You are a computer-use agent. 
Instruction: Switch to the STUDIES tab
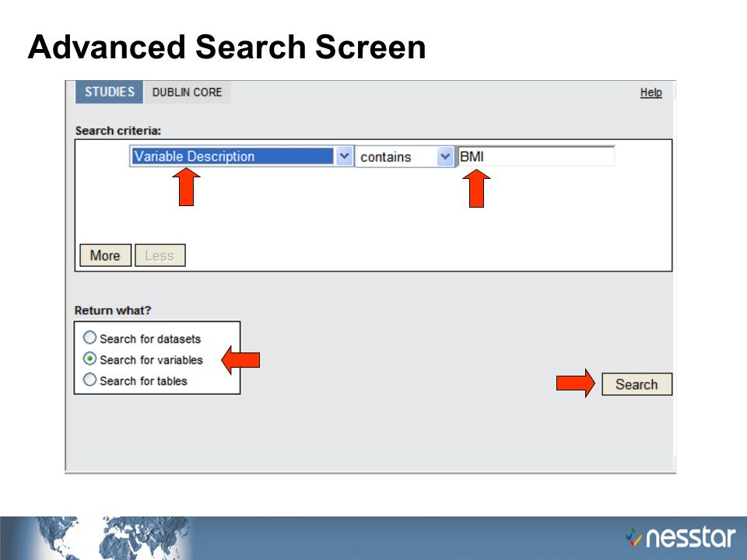[x=109, y=92]
